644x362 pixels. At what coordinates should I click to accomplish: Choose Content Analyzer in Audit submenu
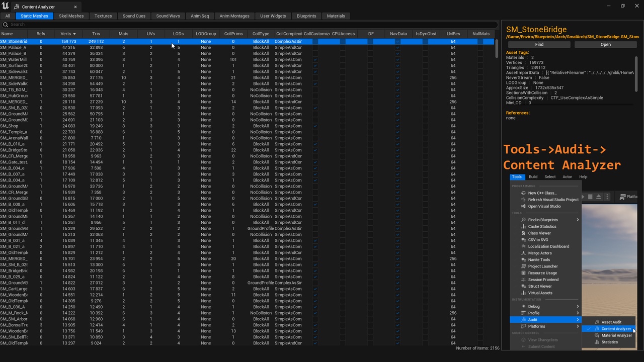(x=609, y=329)
